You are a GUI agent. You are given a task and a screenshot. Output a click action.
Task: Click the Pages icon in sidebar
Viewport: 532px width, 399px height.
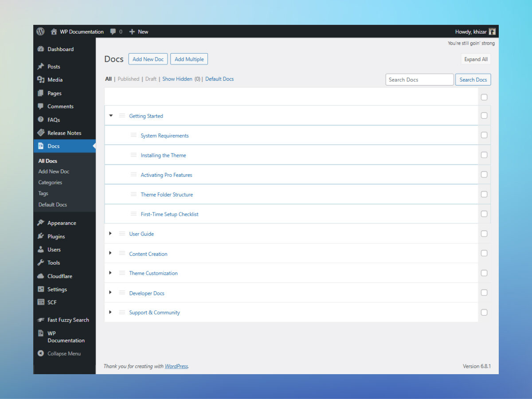coord(41,93)
